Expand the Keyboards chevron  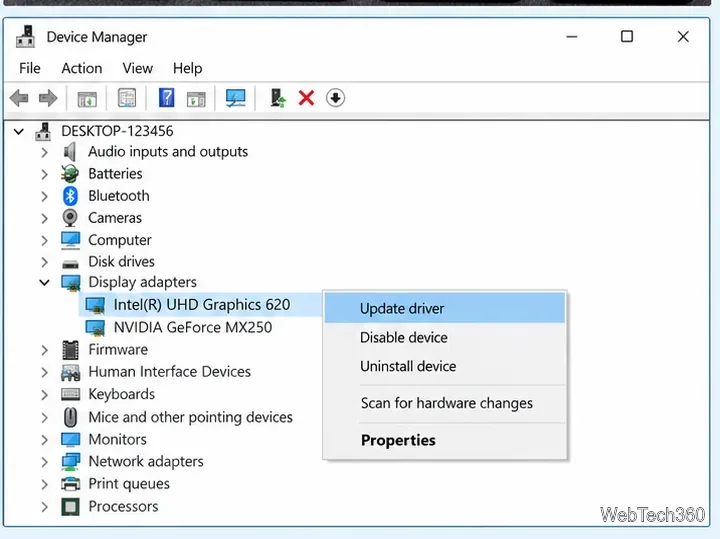pyautogui.click(x=45, y=395)
